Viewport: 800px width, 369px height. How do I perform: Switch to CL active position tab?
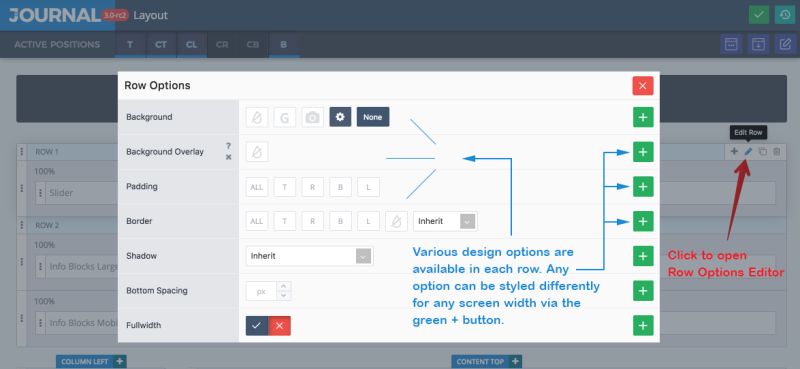pos(191,45)
